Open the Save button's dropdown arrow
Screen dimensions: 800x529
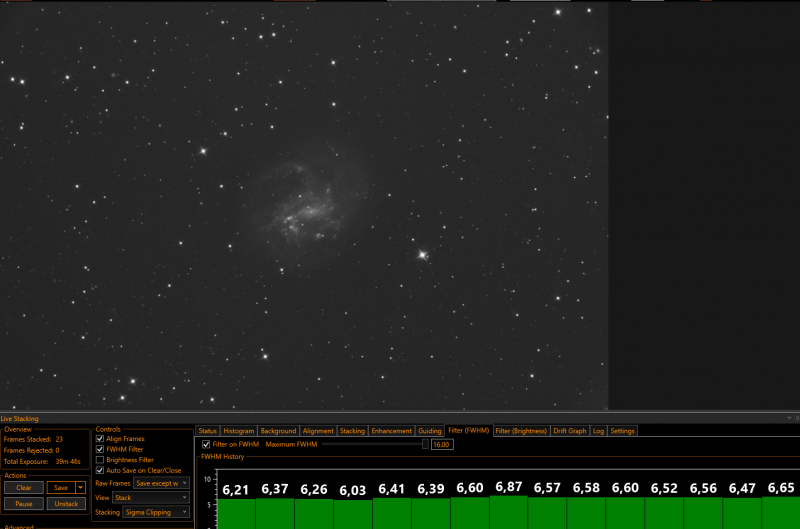tap(81, 488)
